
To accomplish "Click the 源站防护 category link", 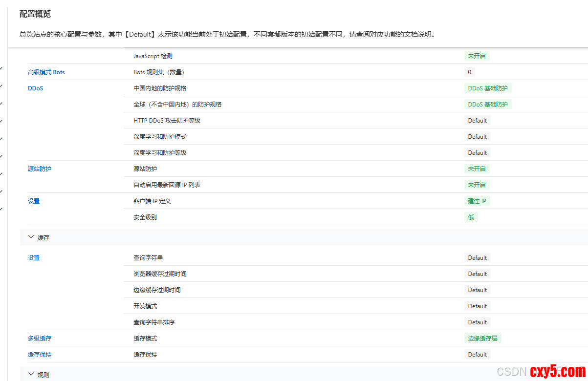I will tap(39, 169).
